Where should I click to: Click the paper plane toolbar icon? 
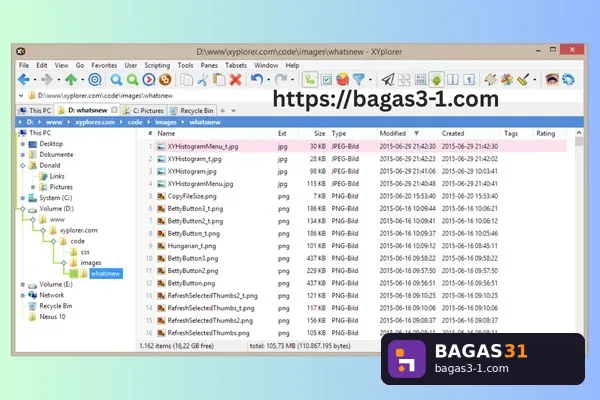(x=388, y=80)
